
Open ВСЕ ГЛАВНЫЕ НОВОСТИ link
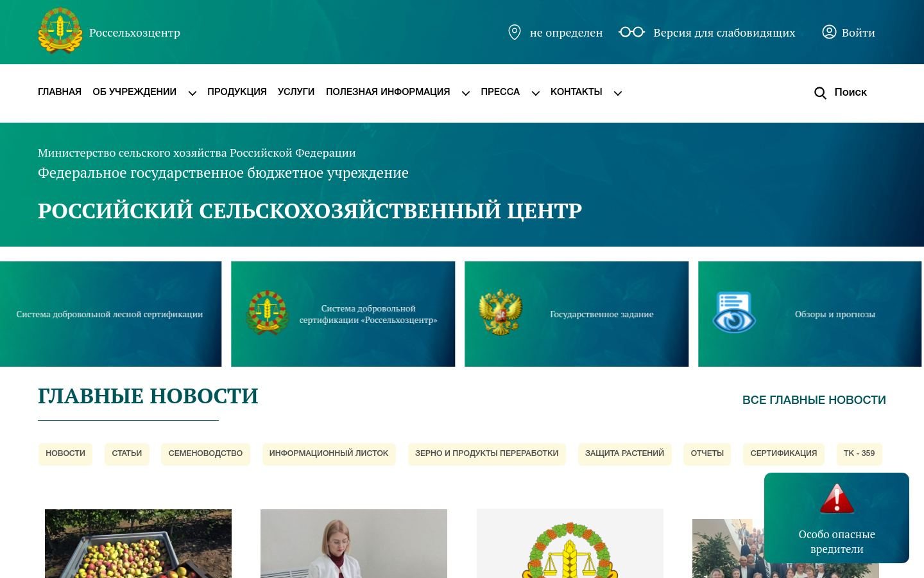[x=814, y=400]
